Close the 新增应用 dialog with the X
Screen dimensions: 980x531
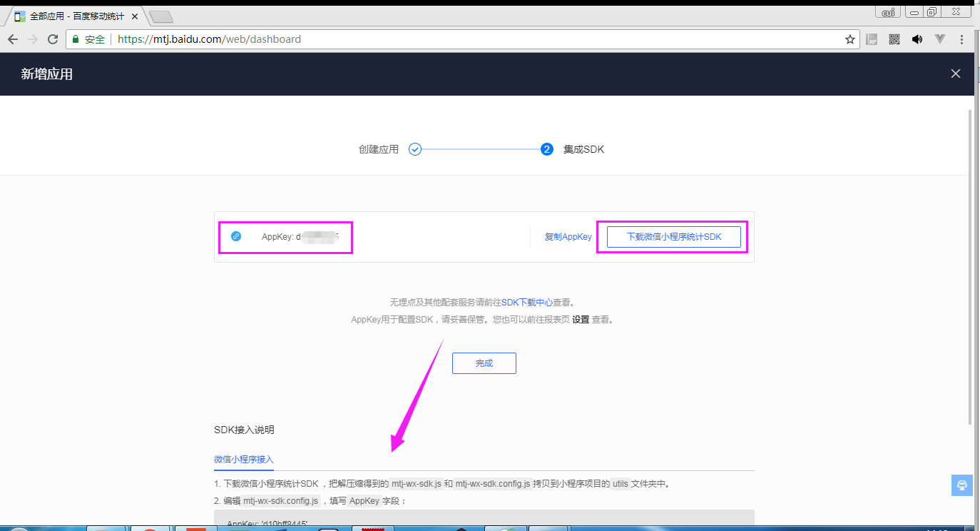coord(956,74)
